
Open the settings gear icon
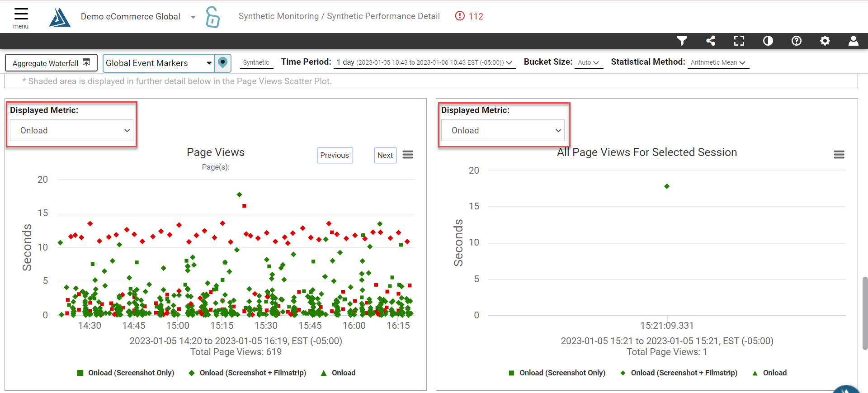[825, 41]
